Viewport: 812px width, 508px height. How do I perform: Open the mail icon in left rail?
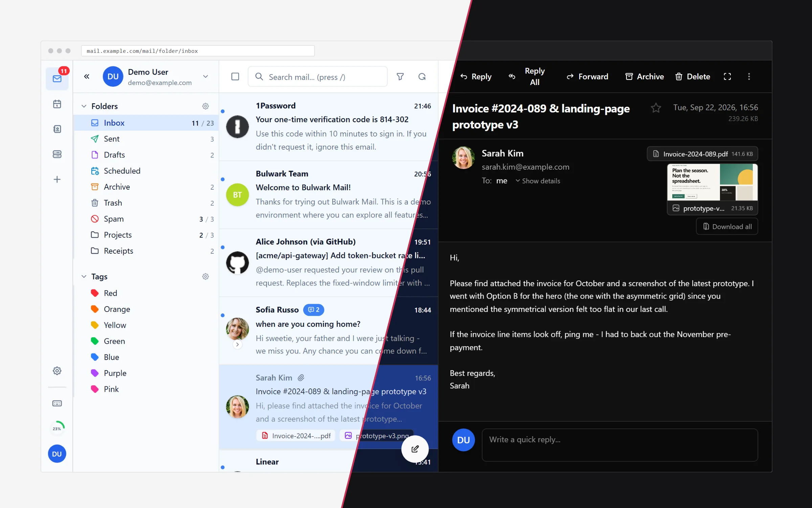click(57, 79)
